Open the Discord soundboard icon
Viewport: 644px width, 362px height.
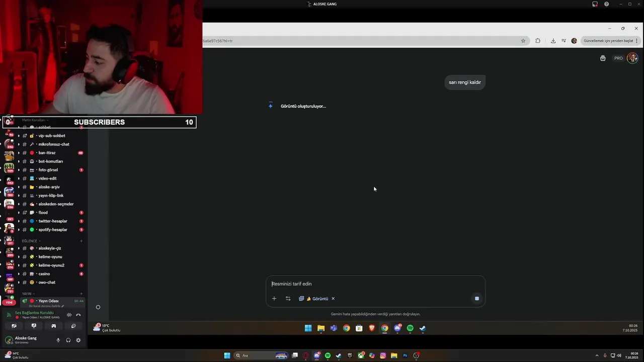click(73, 326)
